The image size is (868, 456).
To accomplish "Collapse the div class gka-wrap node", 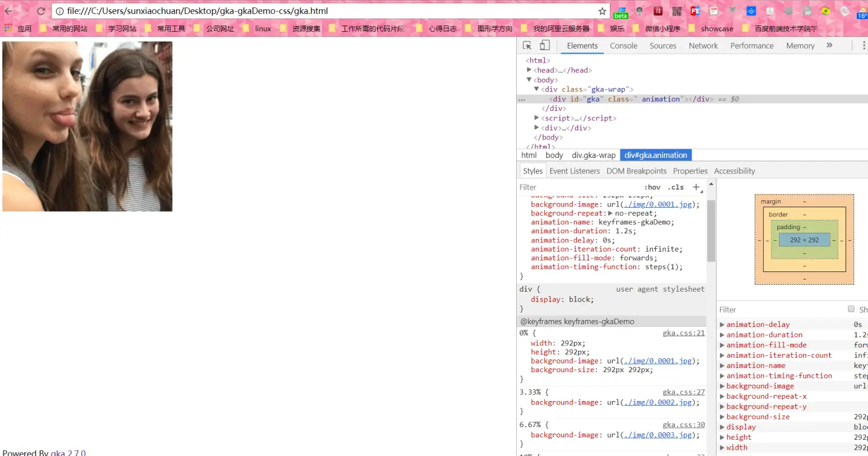I will pos(536,89).
